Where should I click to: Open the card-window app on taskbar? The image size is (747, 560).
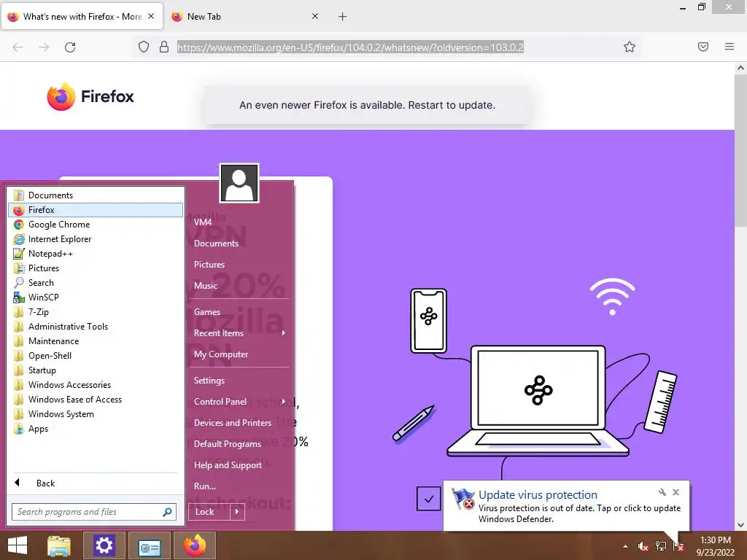point(149,545)
